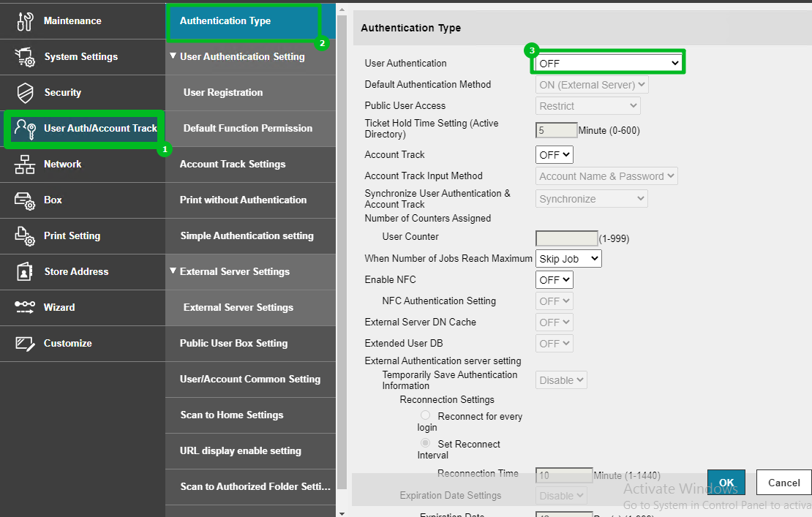Click the Store Address book icon
This screenshot has width=812, height=517.
tap(25, 272)
